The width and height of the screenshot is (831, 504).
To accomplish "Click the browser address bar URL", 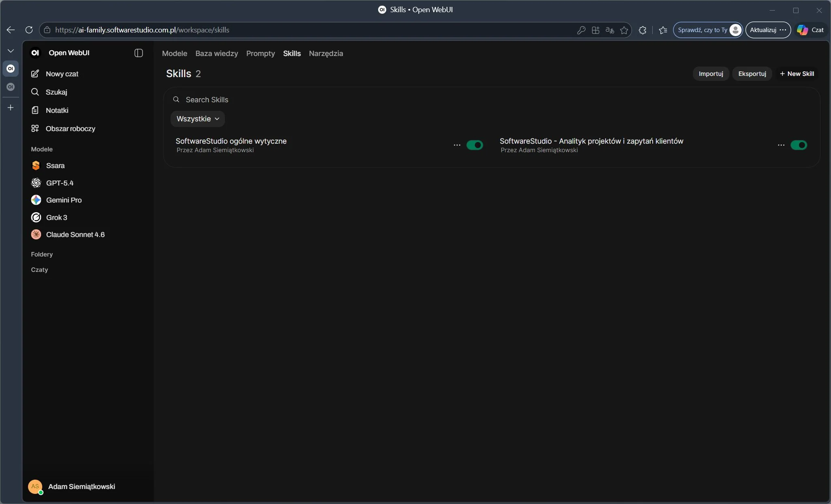I will [x=142, y=30].
